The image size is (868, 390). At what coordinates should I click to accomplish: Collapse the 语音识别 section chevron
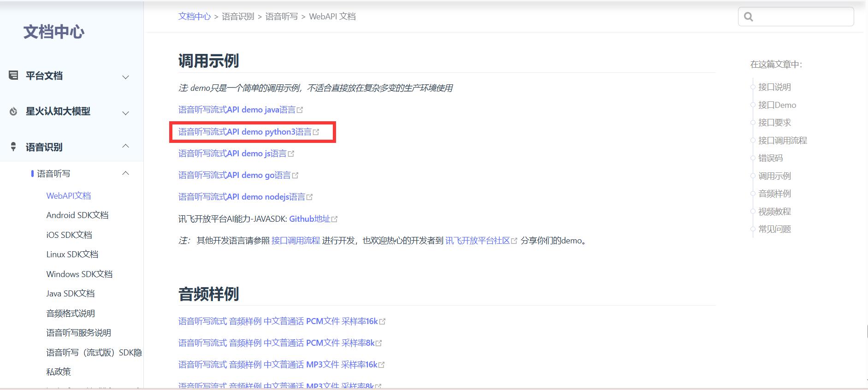pyautogui.click(x=125, y=146)
